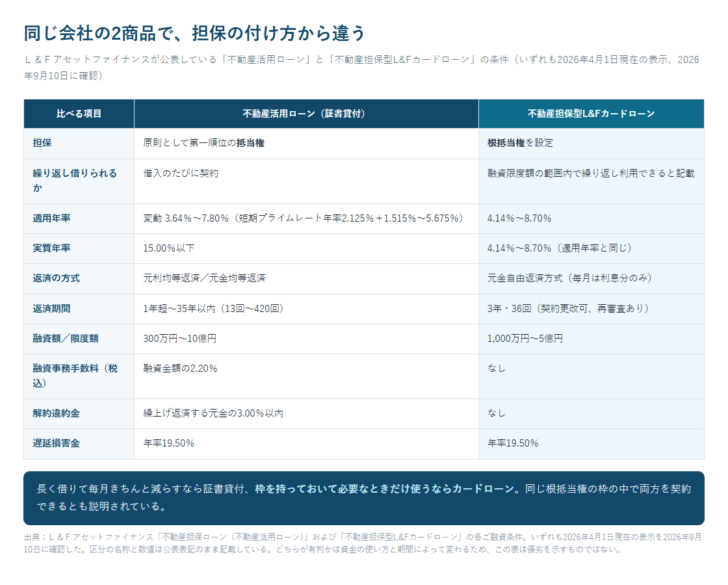Click the cell 4.14%～8.70%（適用年率と同じ）
This screenshot has height=585, width=728.
[x=591, y=248]
